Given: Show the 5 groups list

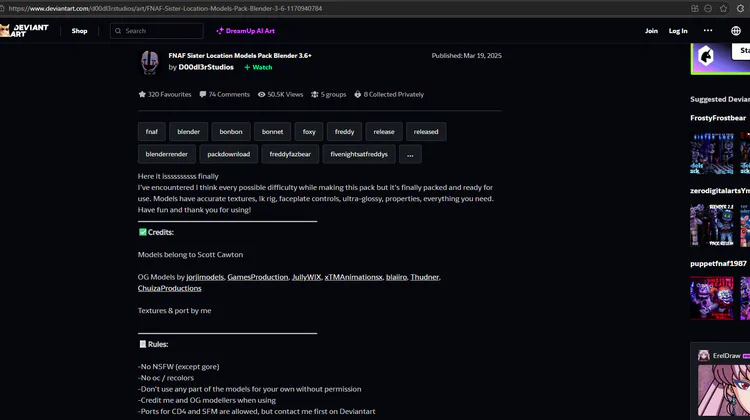Looking at the screenshot, I should (x=329, y=94).
